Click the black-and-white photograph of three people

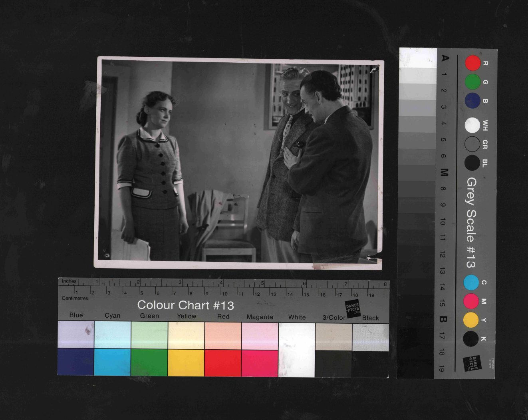(239, 163)
